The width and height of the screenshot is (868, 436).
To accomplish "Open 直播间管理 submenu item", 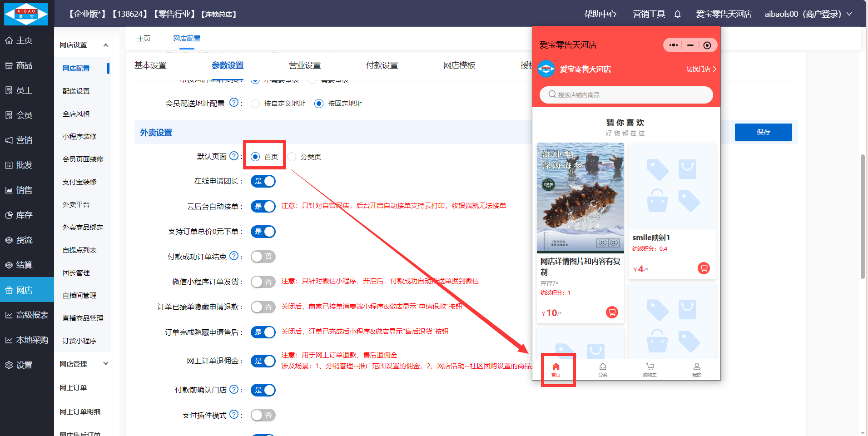I will [x=79, y=296].
